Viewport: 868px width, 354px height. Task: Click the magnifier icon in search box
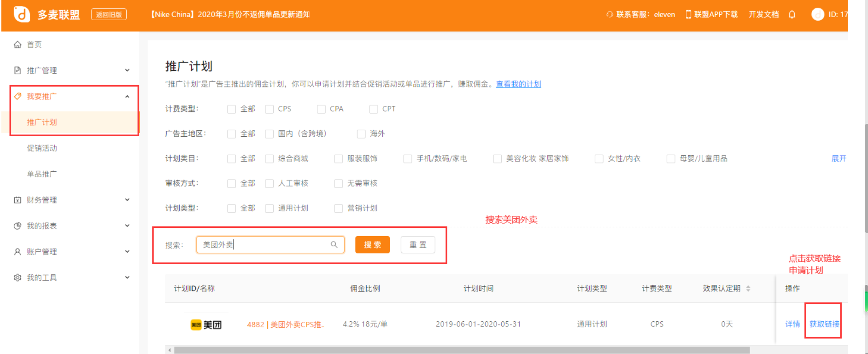334,244
